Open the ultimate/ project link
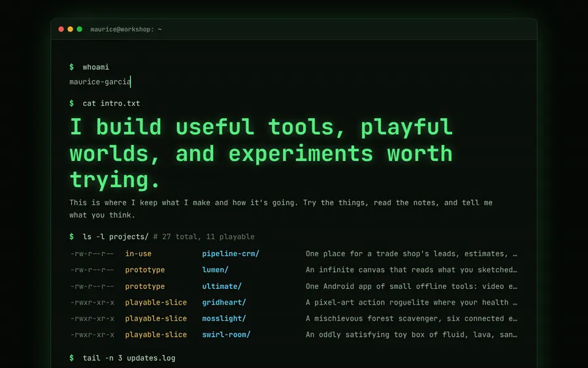This screenshot has height=368, width=588. point(222,286)
